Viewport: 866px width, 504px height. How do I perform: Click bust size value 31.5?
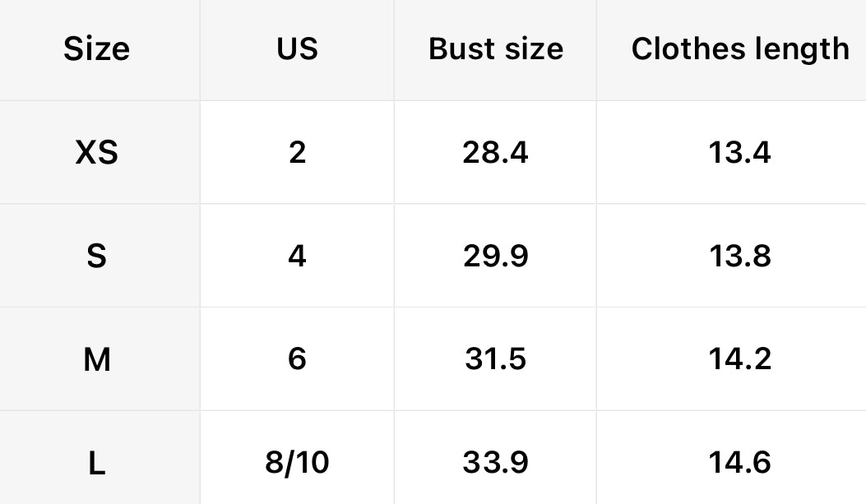(x=496, y=359)
